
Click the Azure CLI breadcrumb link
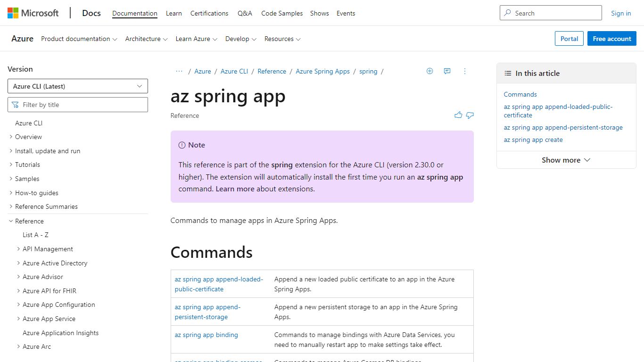pos(234,71)
